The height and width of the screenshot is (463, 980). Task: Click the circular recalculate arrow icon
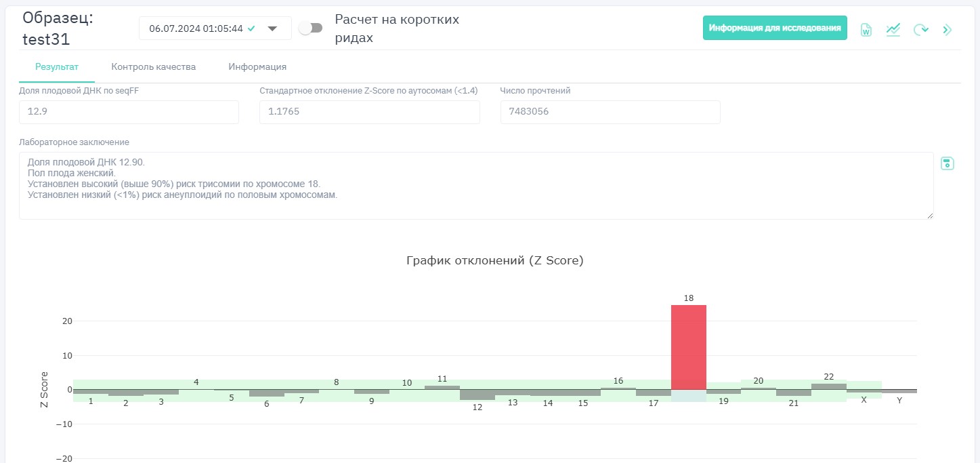pos(920,30)
